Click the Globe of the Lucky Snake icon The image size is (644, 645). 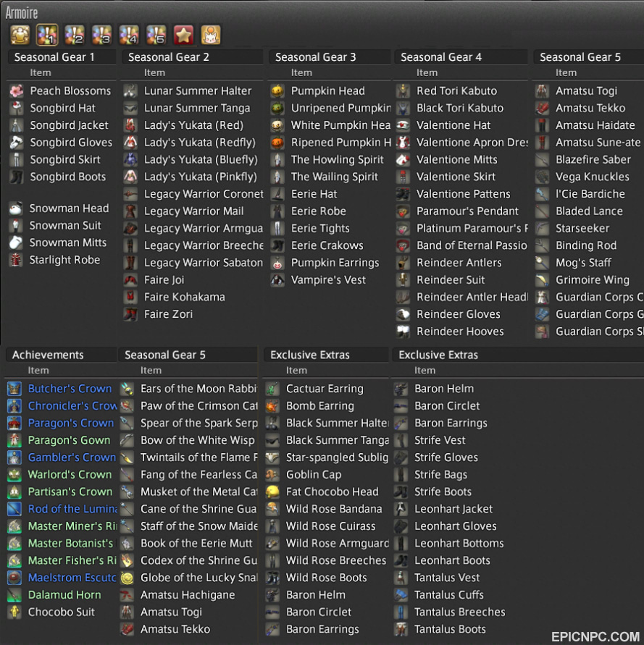pyautogui.click(x=127, y=578)
